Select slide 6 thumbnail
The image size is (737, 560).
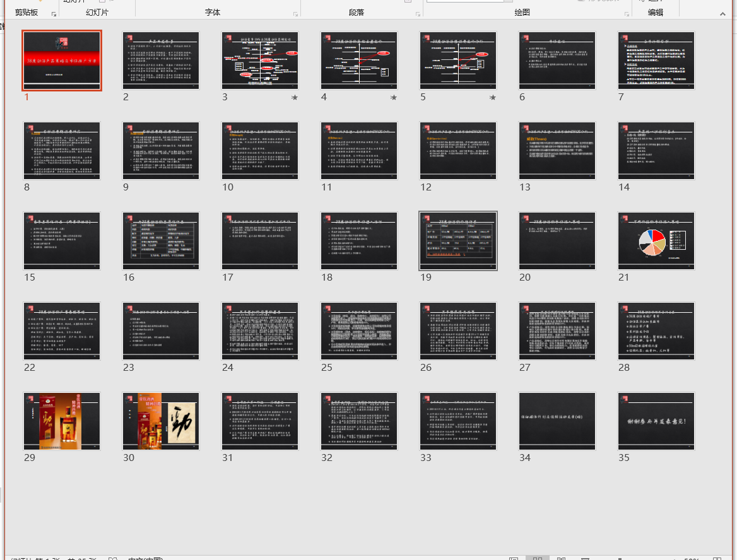(557, 61)
